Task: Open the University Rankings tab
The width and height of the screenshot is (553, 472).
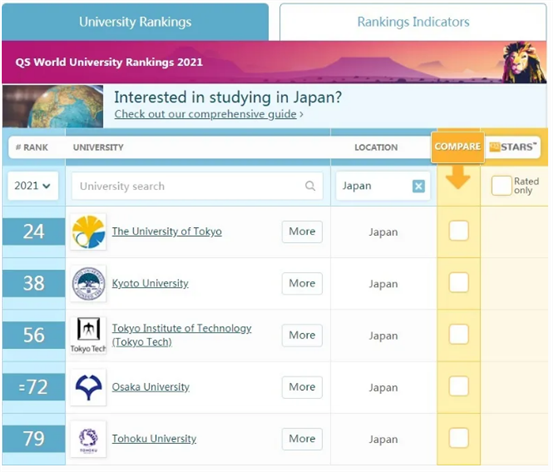Action: (x=135, y=22)
